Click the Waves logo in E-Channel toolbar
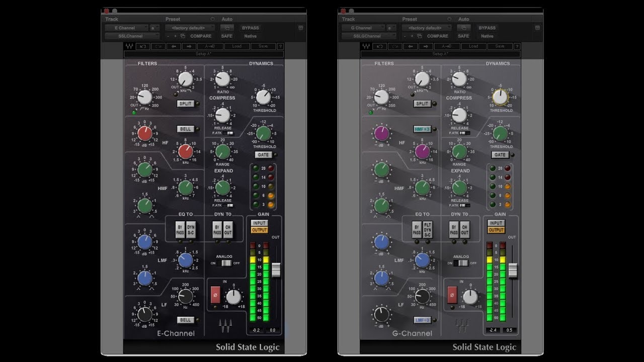The height and width of the screenshot is (362, 644). pyautogui.click(x=129, y=46)
